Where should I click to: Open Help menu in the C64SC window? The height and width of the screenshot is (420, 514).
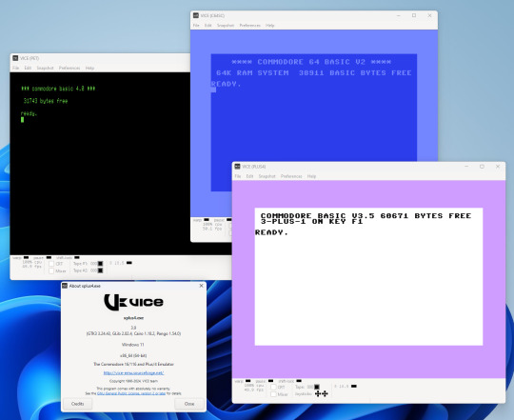click(270, 26)
